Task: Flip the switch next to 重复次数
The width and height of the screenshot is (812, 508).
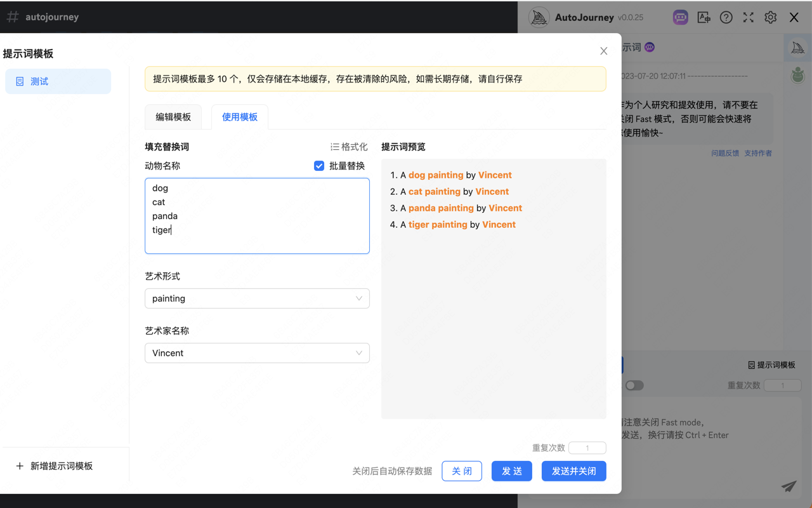Action: [634, 385]
